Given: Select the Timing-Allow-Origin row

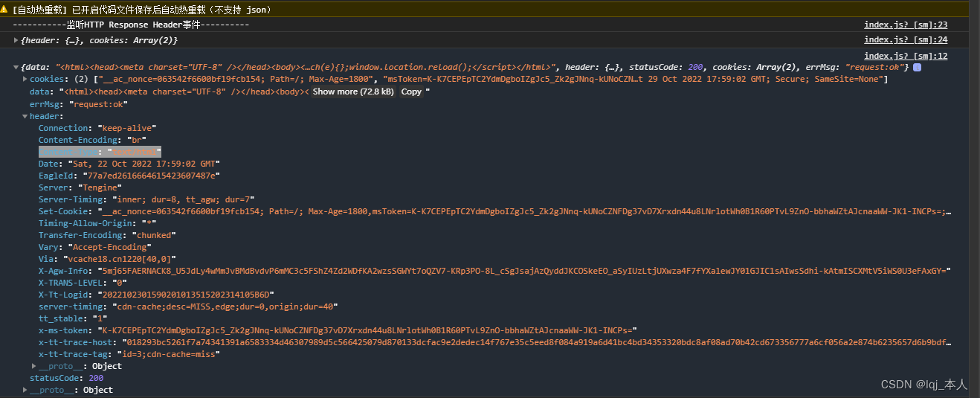Looking at the screenshot, I should tap(97, 223).
